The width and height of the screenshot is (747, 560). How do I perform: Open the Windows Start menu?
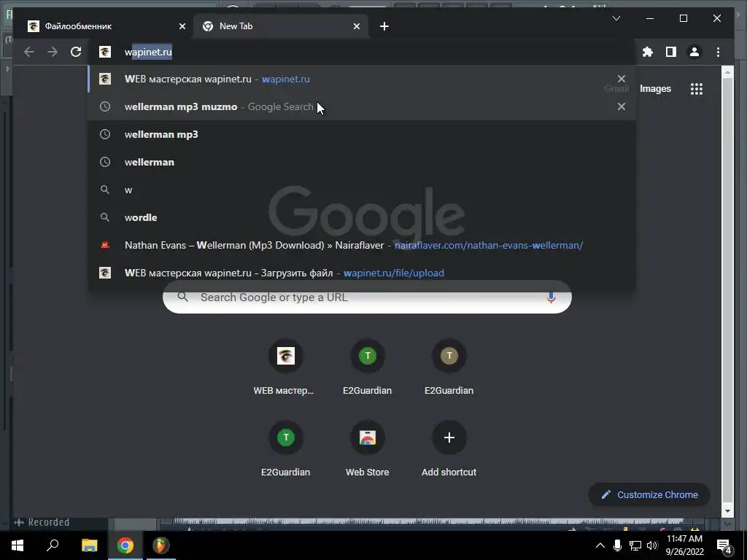[x=18, y=545]
